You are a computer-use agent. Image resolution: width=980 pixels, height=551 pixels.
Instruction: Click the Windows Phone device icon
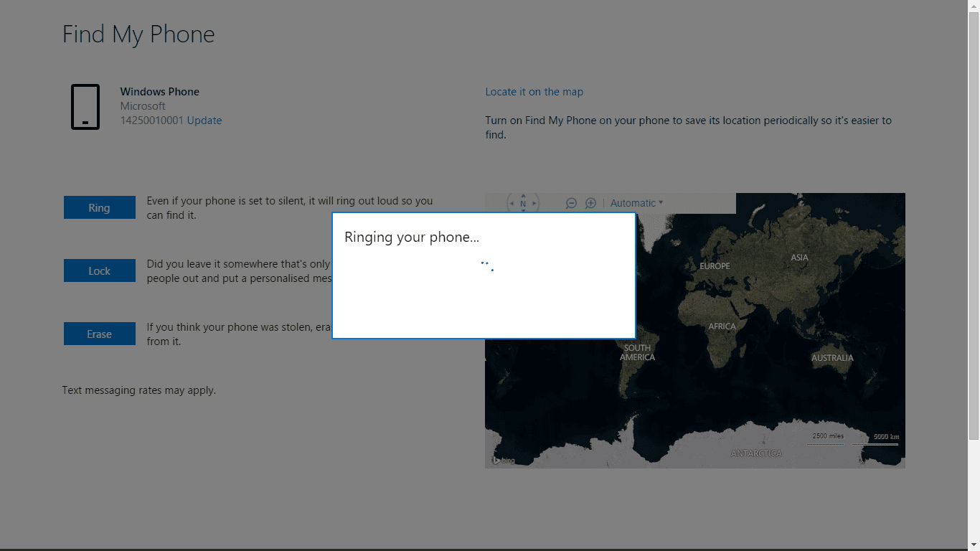85,107
